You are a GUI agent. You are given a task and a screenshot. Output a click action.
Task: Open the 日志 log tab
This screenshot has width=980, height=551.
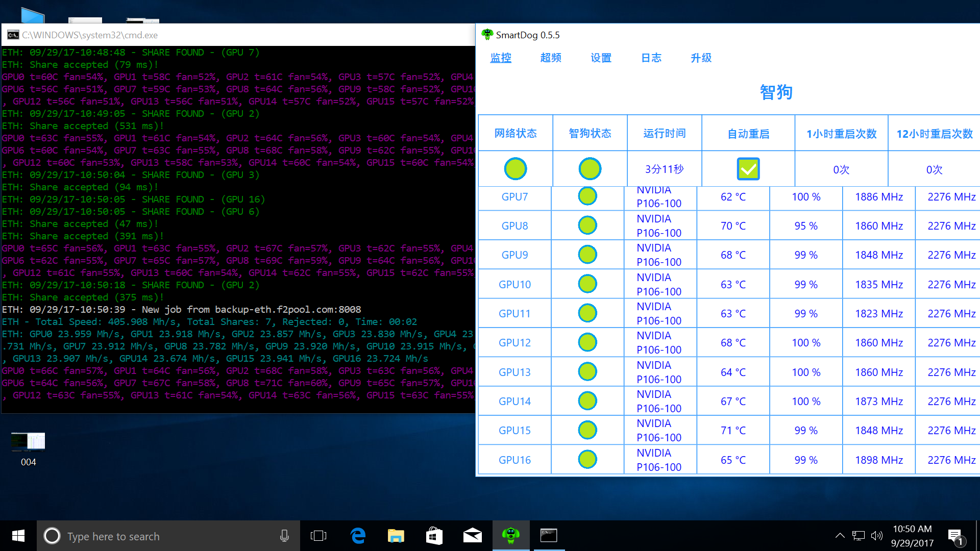(x=651, y=58)
